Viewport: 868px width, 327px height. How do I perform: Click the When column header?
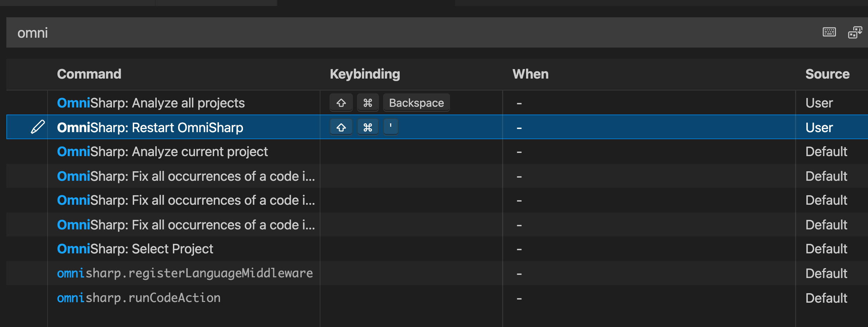pyautogui.click(x=530, y=74)
